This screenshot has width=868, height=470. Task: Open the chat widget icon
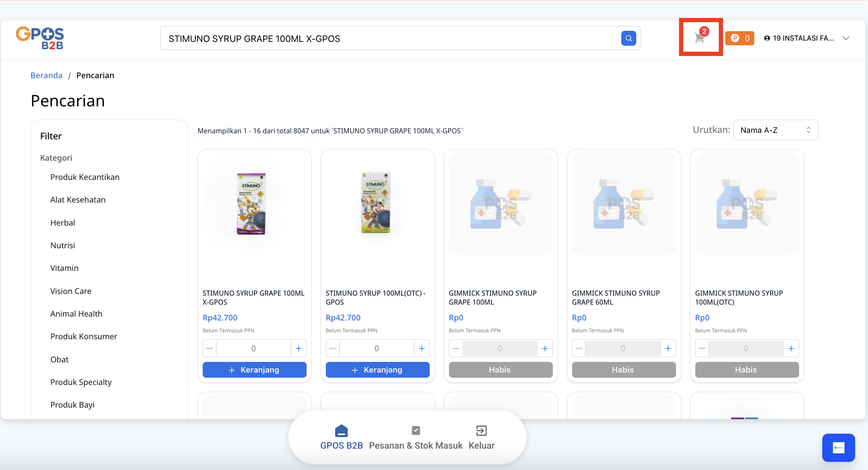[x=838, y=447]
